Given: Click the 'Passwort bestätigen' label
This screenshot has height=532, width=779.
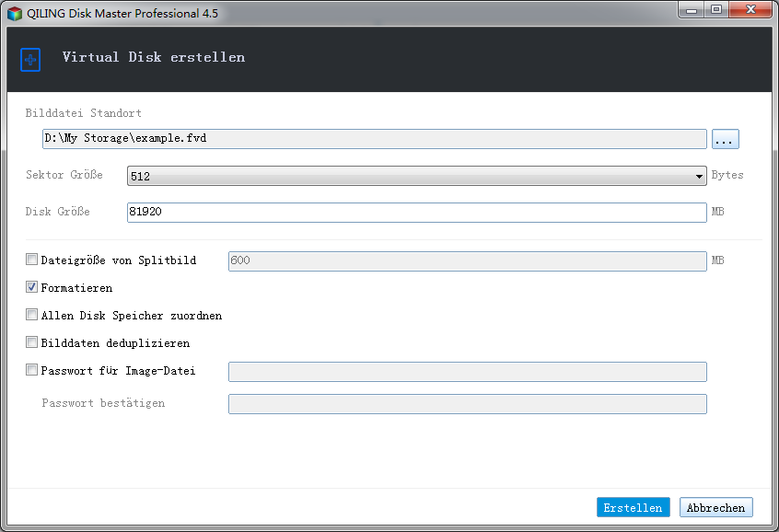Looking at the screenshot, I should tap(103, 403).
